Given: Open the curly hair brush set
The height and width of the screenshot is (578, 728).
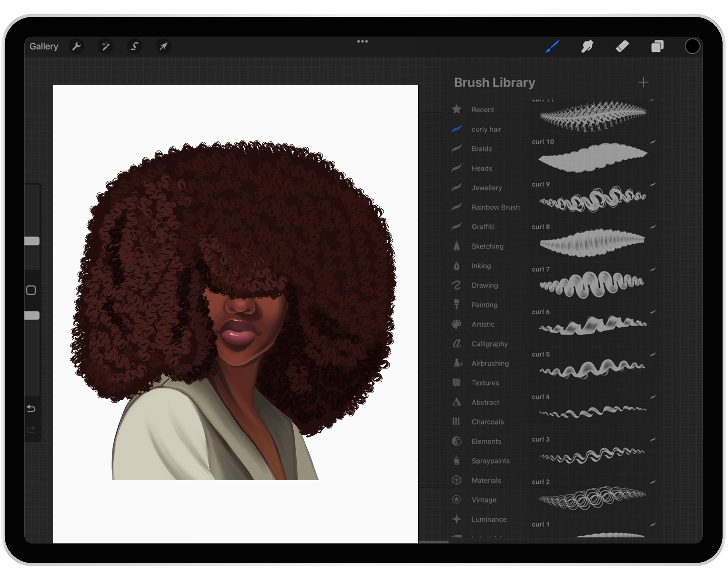Looking at the screenshot, I should 486,129.
